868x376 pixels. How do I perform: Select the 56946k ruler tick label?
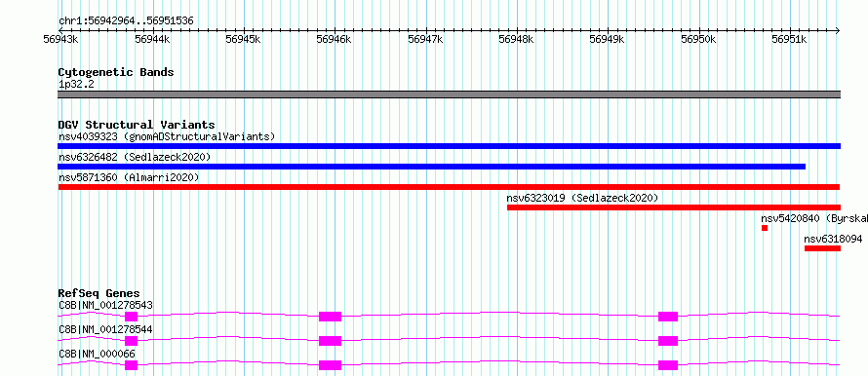334,39
